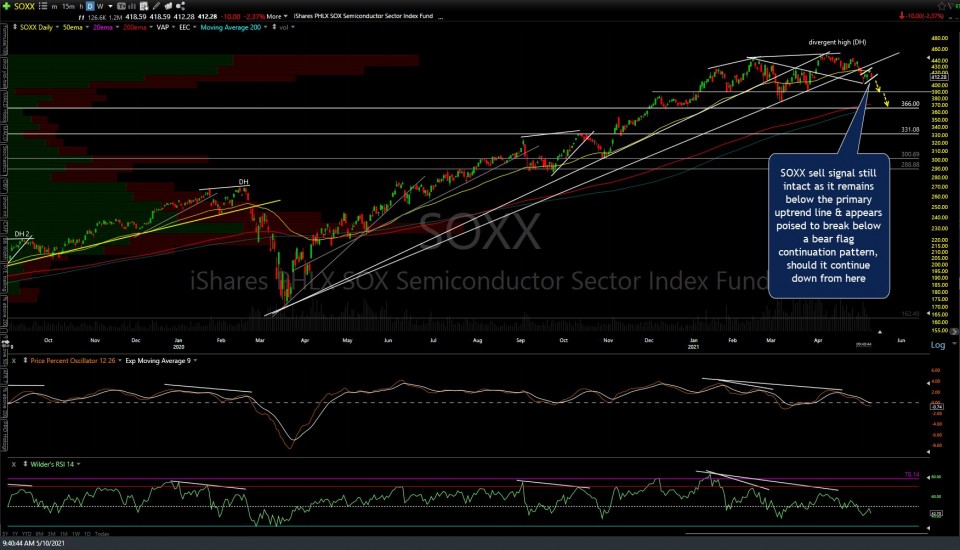Select the 15m timeframe

pyautogui.click(x=69, y=6)
